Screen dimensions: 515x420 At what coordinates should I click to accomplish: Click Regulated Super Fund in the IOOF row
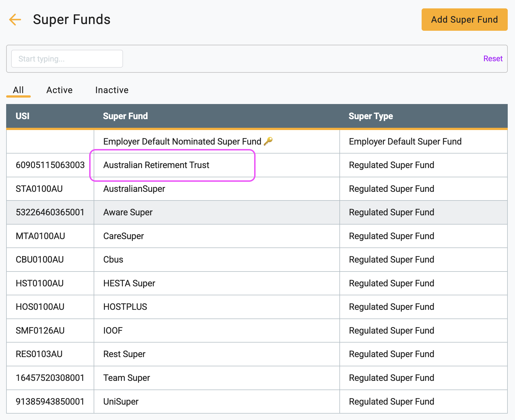pos(391,331)
